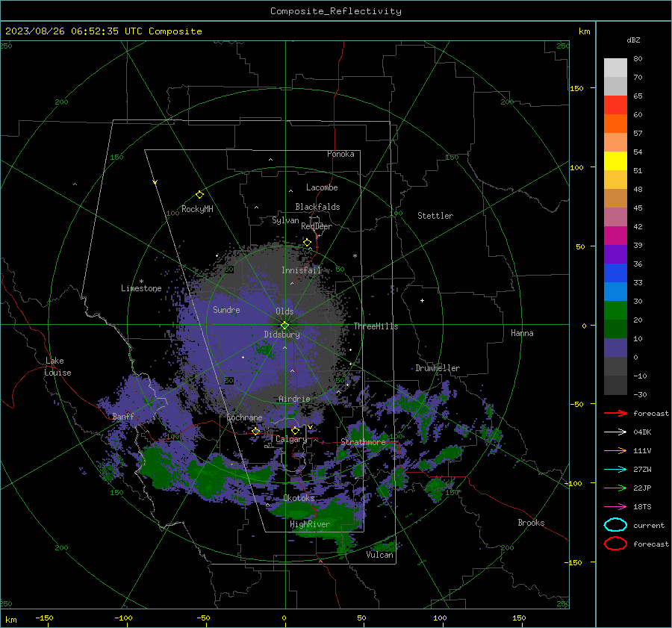
Task: Click the magenta 18TS arrow symbol
Action: [615, 507]
